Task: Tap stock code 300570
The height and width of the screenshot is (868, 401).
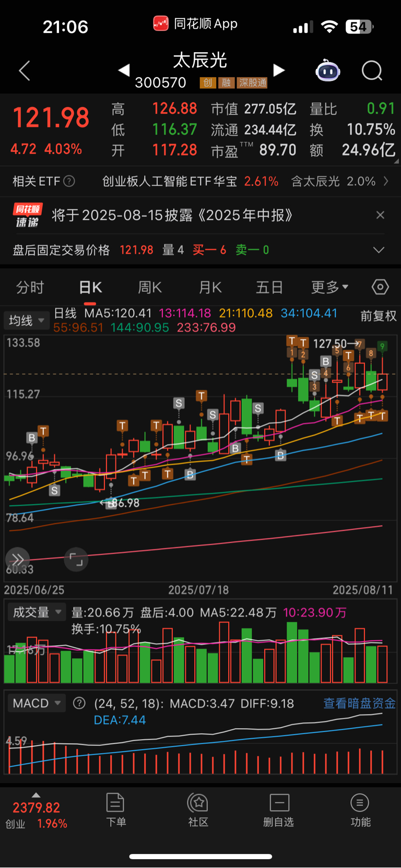Action: pyautogui.click(x=160, y=82)
